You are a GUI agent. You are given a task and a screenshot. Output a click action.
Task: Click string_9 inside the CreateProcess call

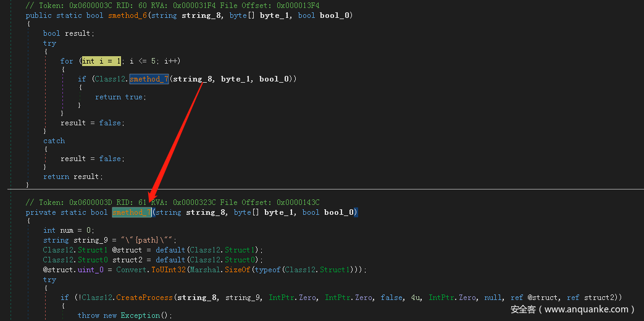[243, 298]
